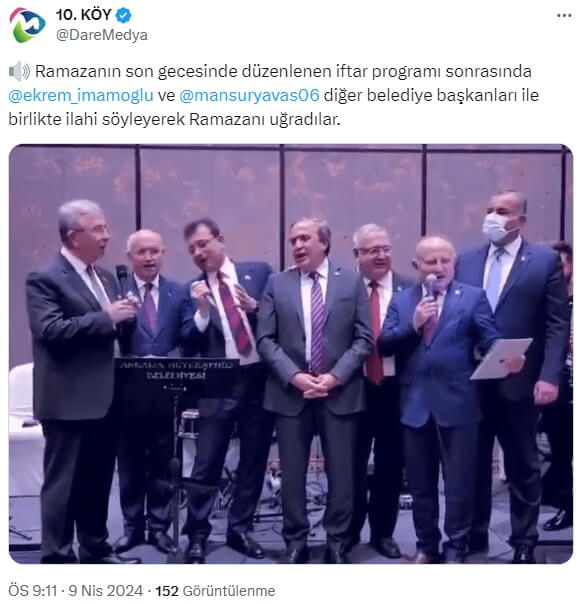Click the microphone held at left
The image size is (578, 604).
click(x=122, y=281)
